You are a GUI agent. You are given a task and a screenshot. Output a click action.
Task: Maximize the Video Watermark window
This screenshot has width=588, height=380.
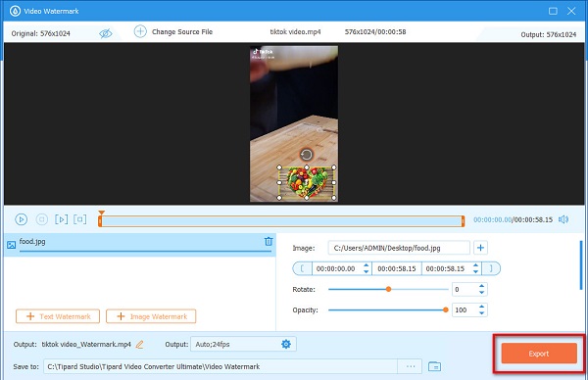pyautogui.click(x=553, y=11)
